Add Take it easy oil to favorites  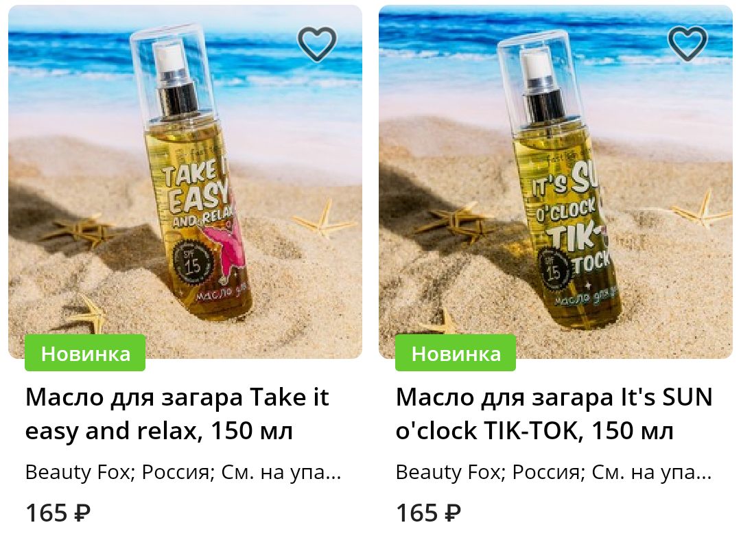pos(316,44)
